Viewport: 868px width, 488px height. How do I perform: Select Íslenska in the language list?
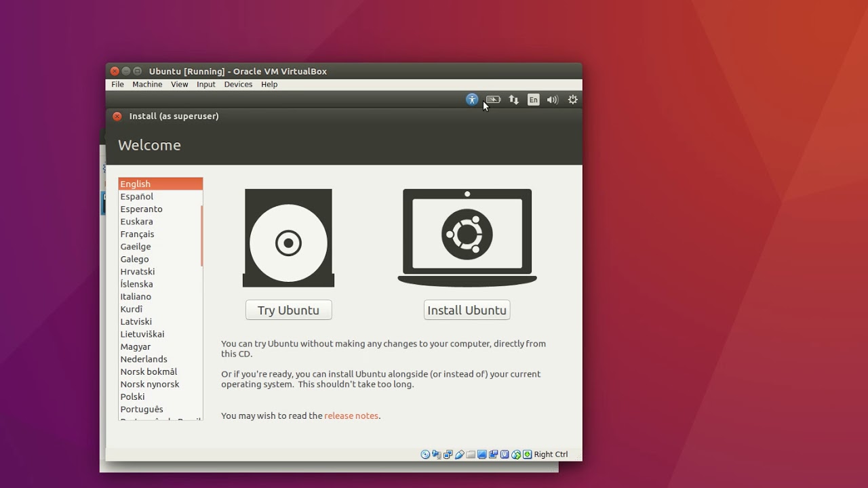pyautogui.click(x=160, y=284)
